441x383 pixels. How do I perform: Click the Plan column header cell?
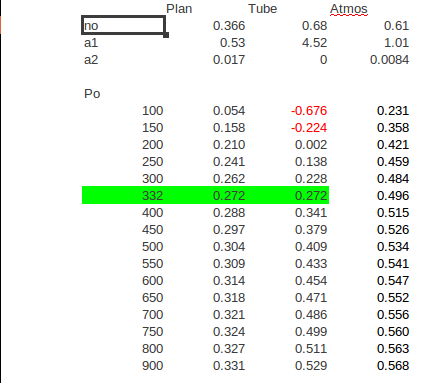179,9
